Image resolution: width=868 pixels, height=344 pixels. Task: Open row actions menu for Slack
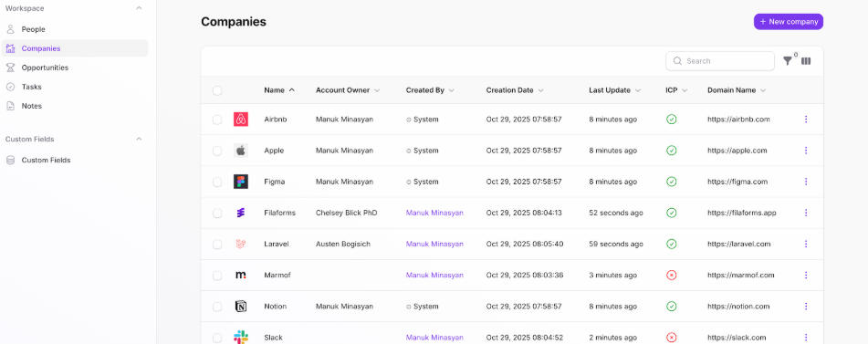coord(806,338)
